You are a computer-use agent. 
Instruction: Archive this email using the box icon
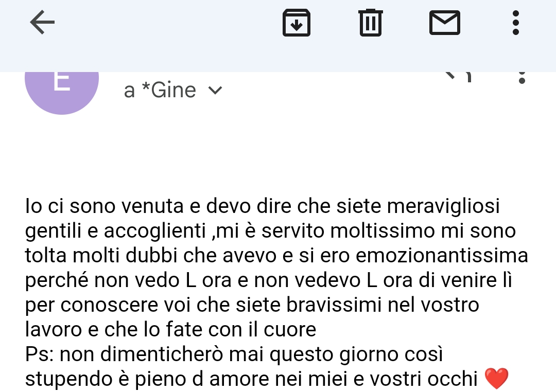pyautogui.click(x=297, y=23)
